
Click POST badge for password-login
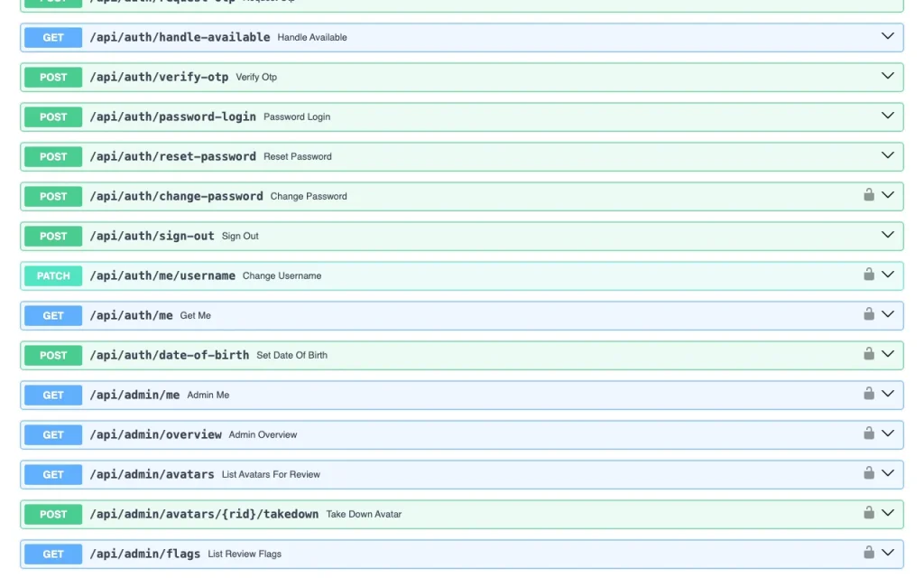click(x=53, y=117)
